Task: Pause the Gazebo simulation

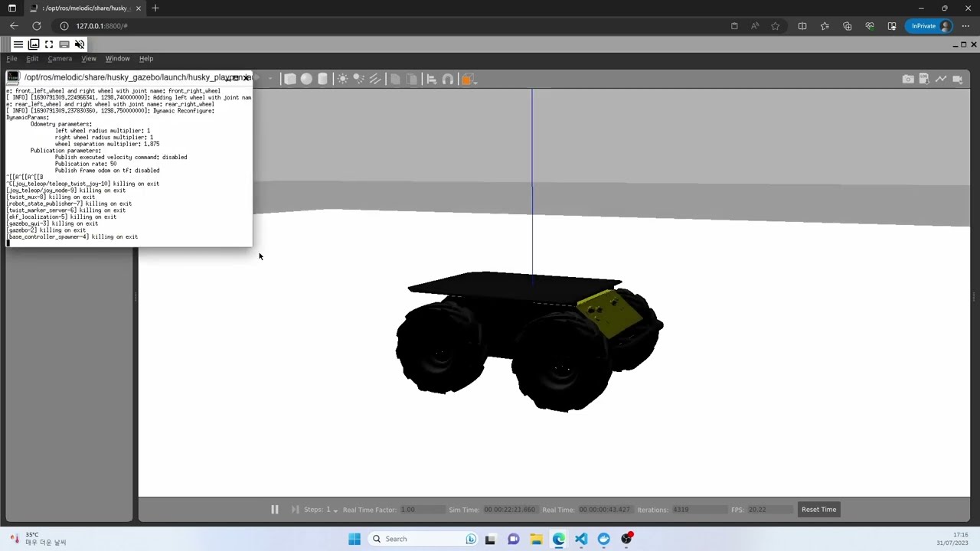Action: pyautogui.click(x=274, y=510)
